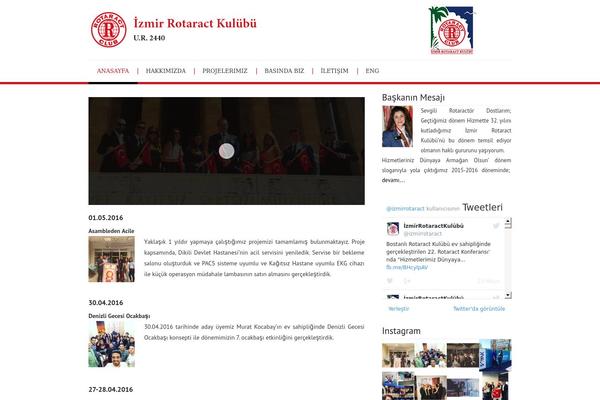The height and width of the screenshot is (400, 600).
Task: Click devamı link in Başkanın Mesajı
Action: 393,180
